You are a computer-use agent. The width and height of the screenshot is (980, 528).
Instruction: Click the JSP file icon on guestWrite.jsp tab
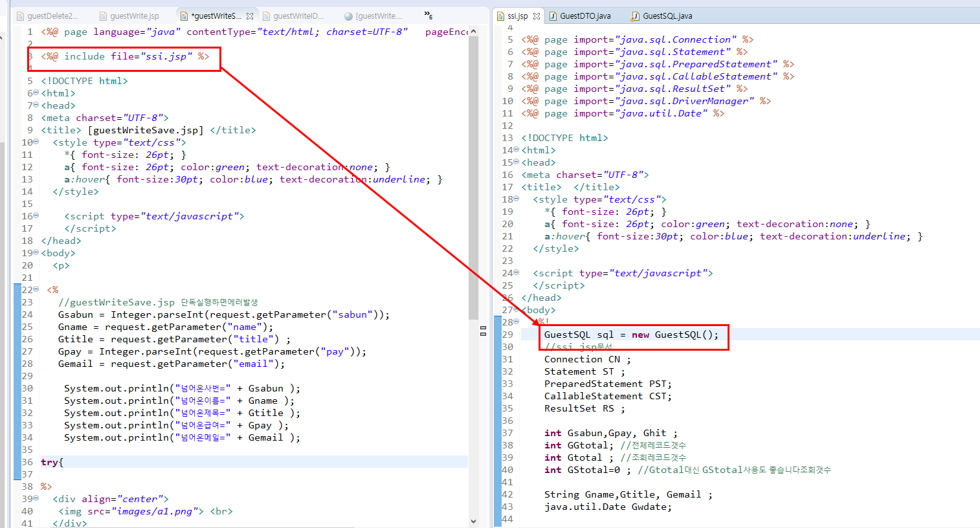coord(104,16)
